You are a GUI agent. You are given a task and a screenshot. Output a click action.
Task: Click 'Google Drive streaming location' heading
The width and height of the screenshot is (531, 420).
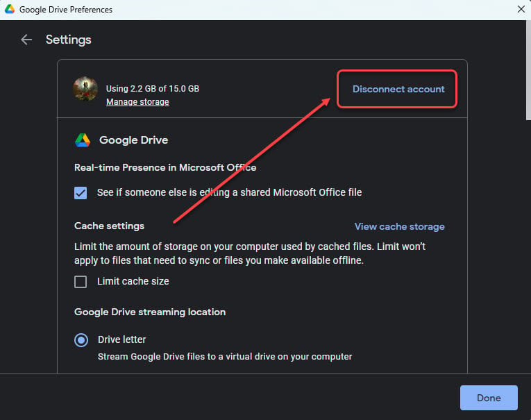click(x=150, y=312)
